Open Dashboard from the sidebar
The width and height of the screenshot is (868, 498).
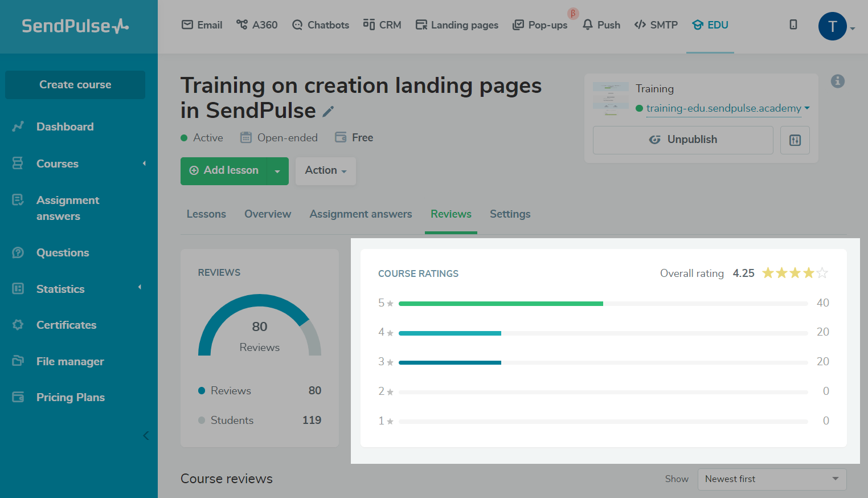coord(65,126)
